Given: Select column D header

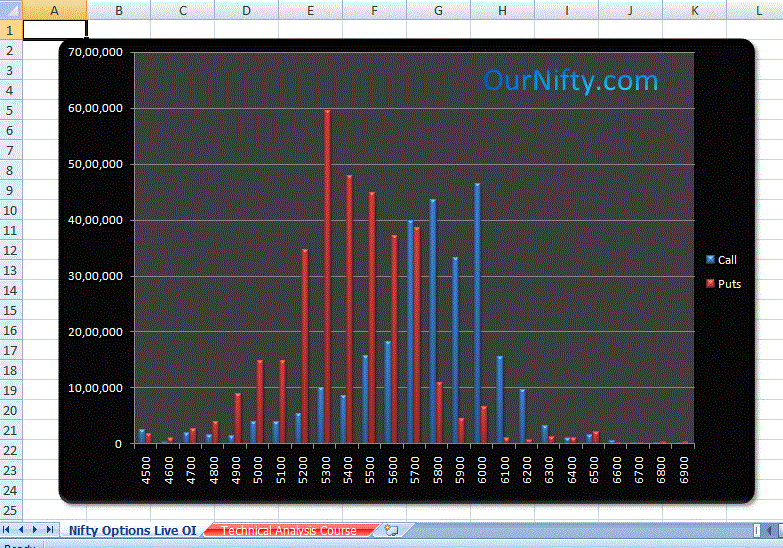Looking at the screenshot, I should [x=247, y=10].
